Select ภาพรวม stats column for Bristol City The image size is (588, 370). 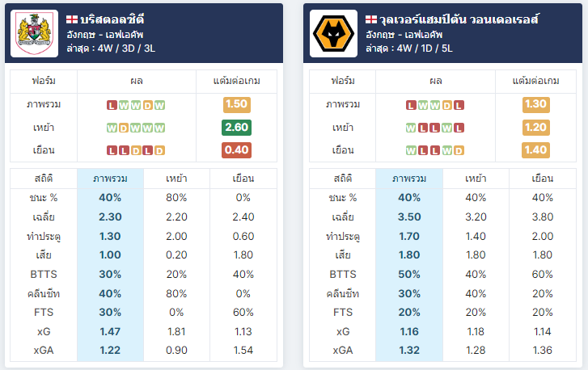[110, 179]
